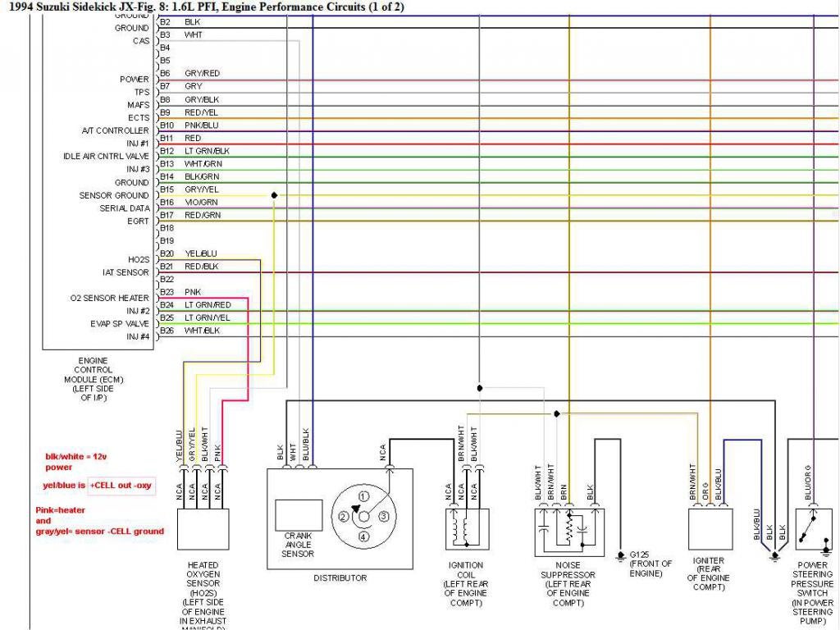Select the NOISE SUPPRESSOR caption
Viewport: 840px width, 630px height.
click(x=568, y=584)
